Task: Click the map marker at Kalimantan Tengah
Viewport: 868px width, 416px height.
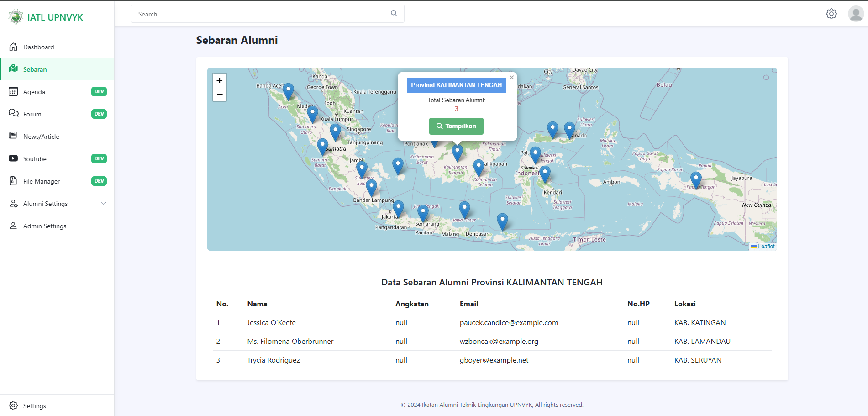Action: tap(457, 153)
